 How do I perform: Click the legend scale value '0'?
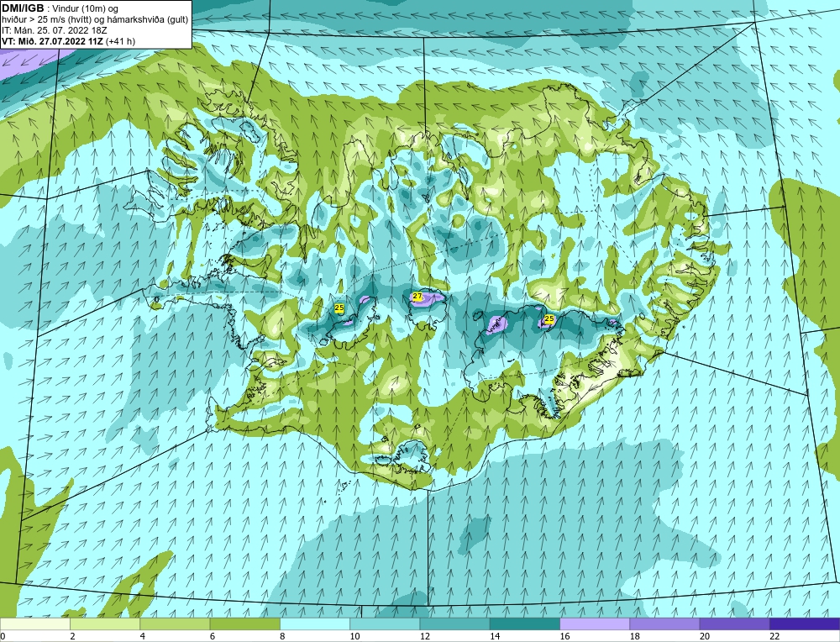[x=3, y=636]
